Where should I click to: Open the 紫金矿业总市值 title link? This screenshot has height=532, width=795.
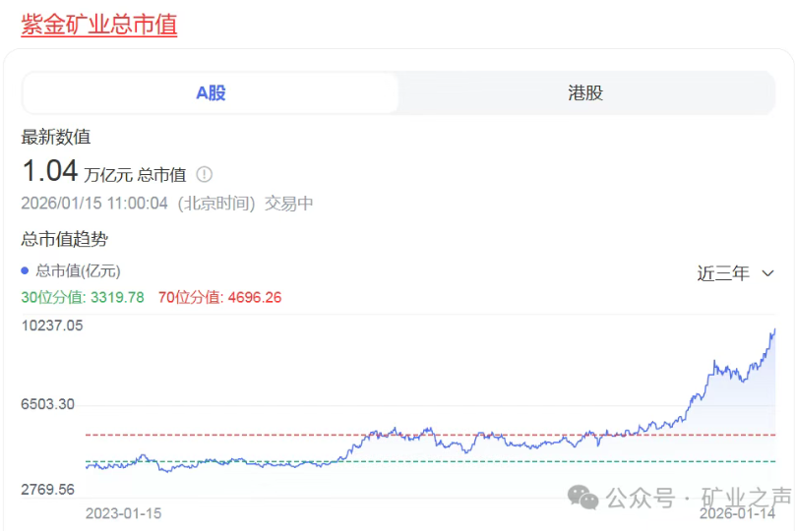99,25
